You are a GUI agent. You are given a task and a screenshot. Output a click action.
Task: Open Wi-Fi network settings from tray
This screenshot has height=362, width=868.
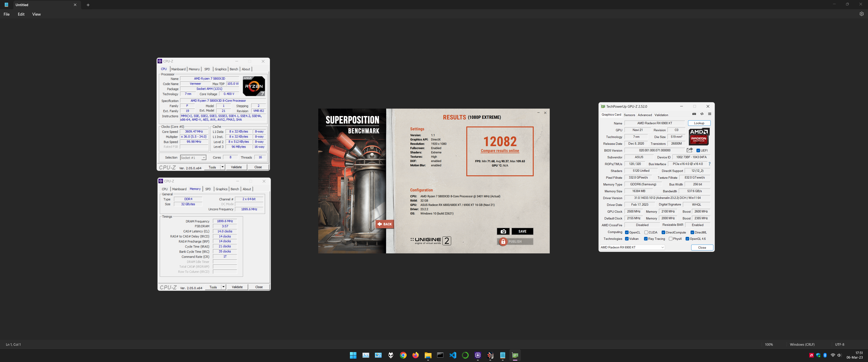click(x=833, y=355)
